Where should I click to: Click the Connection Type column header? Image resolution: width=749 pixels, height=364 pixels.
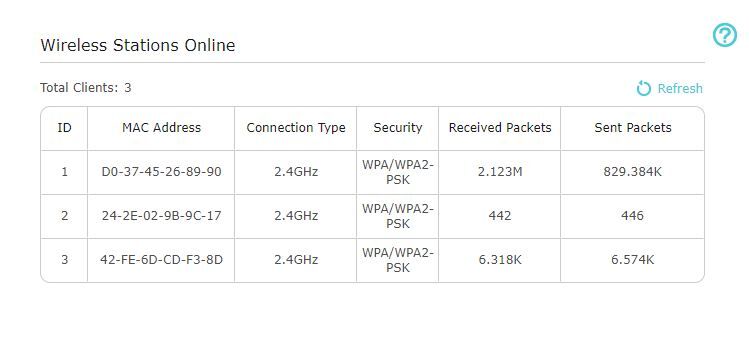[x=296, y=128]
